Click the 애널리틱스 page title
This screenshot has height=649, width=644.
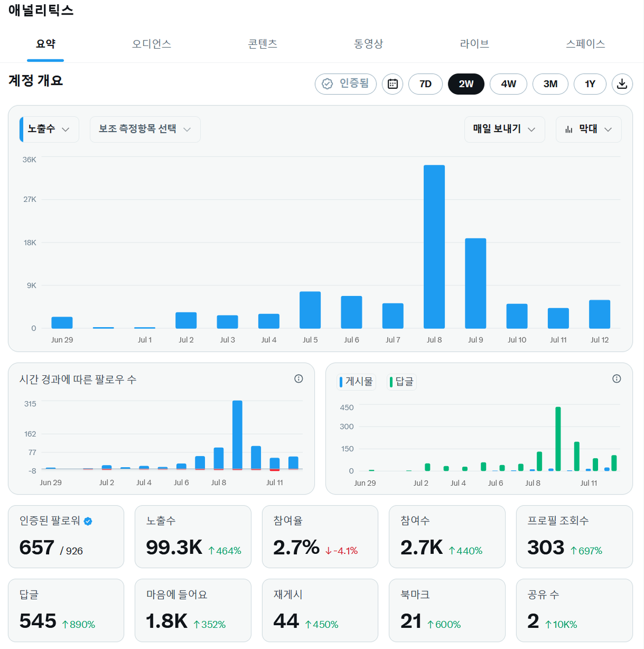(41, 10)
